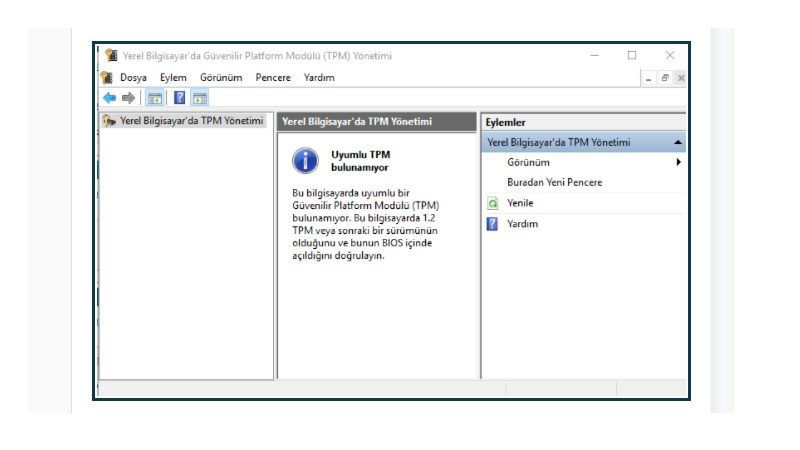
Task: Minimize the inner MDI child window
Action: [648, 78]
